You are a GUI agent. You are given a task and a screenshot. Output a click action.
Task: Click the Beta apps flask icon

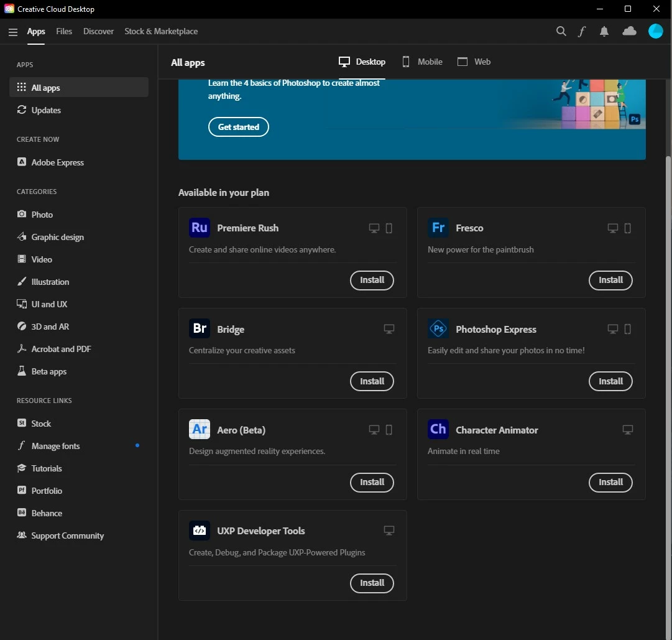pyautogui.click(x=21, y=371)
